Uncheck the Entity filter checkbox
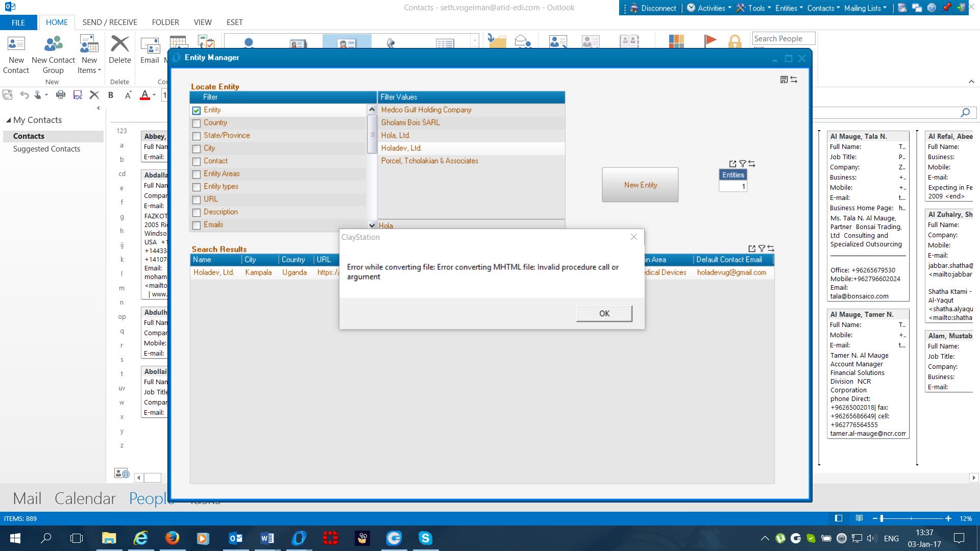This screenshot has width=980, height=551. click(x=197, y=111)
